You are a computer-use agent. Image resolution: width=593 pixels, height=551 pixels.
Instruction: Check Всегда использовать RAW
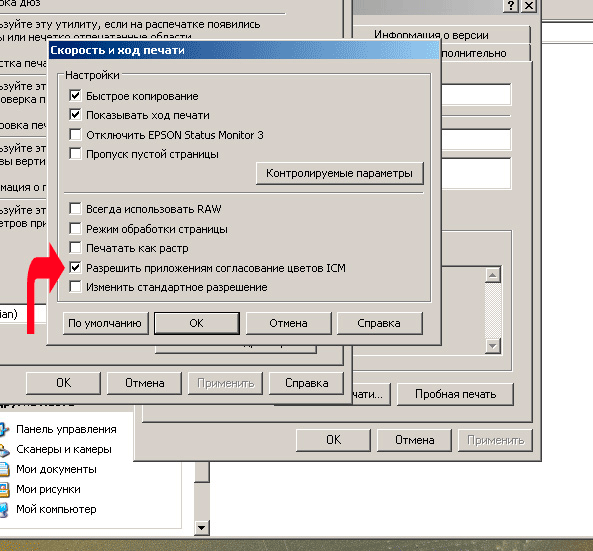coord(75,209)
